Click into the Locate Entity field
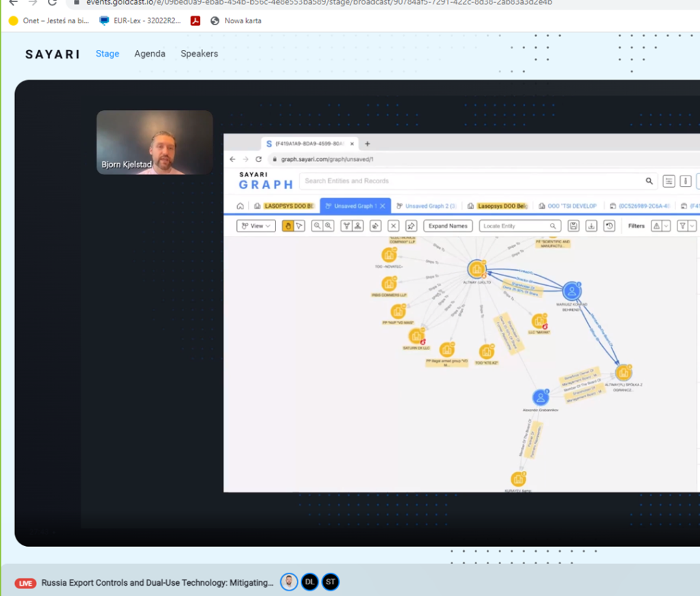This screenshot has width=700, height=596. [520, 226]
